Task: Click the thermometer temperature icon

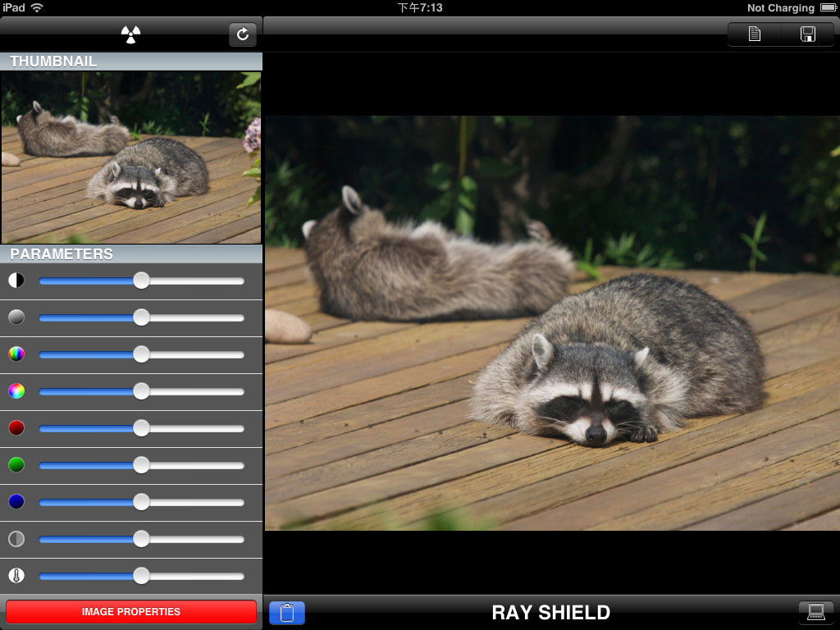Action: tap(16, 575)
